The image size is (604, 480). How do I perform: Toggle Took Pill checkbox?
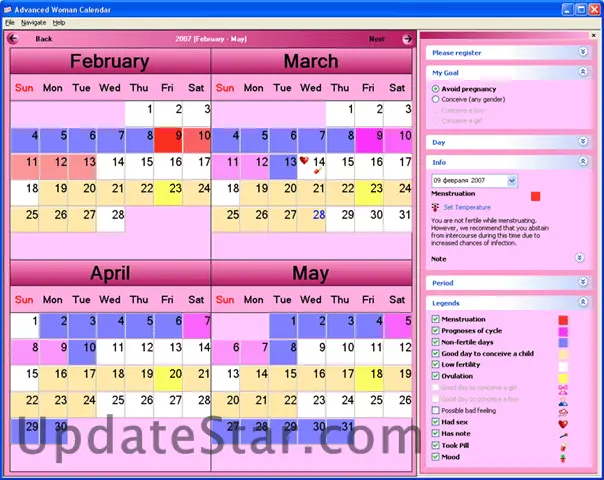(435, 445)
